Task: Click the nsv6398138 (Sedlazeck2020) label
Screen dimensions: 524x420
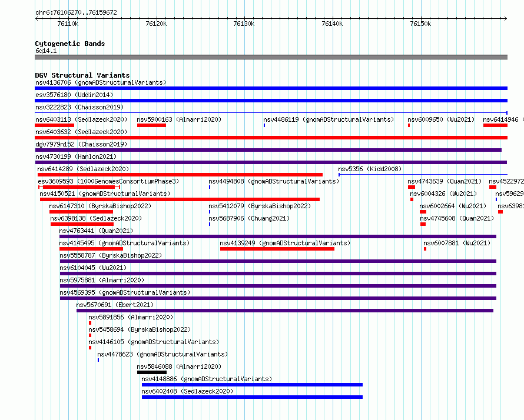Action: click(96, 218)
